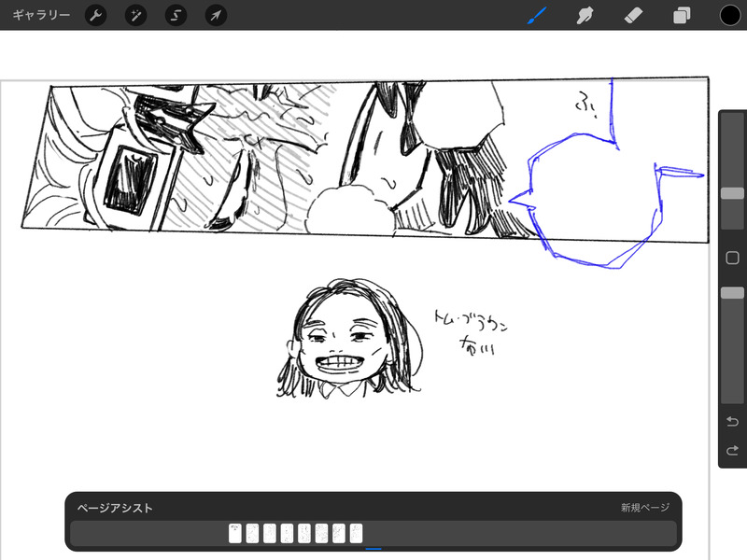The height and width of the screenshot is (560, 747).
Task: Open the black color picker circle
Action: (x=730, y=15)
